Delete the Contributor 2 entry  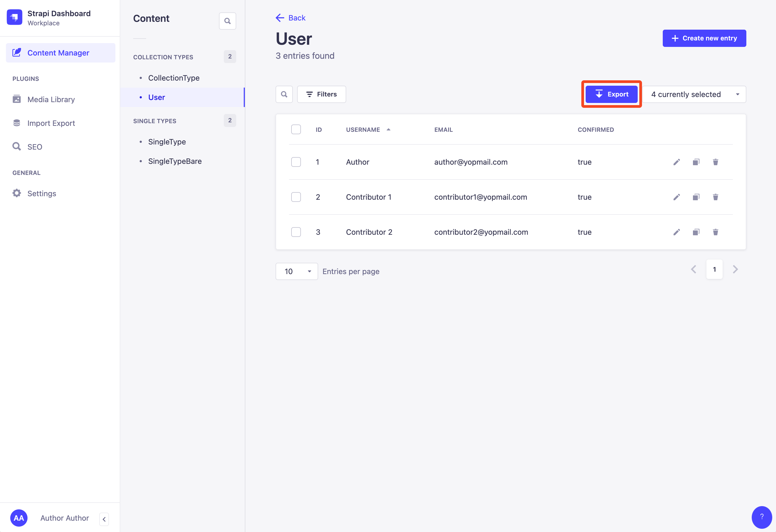pos(716,232)
